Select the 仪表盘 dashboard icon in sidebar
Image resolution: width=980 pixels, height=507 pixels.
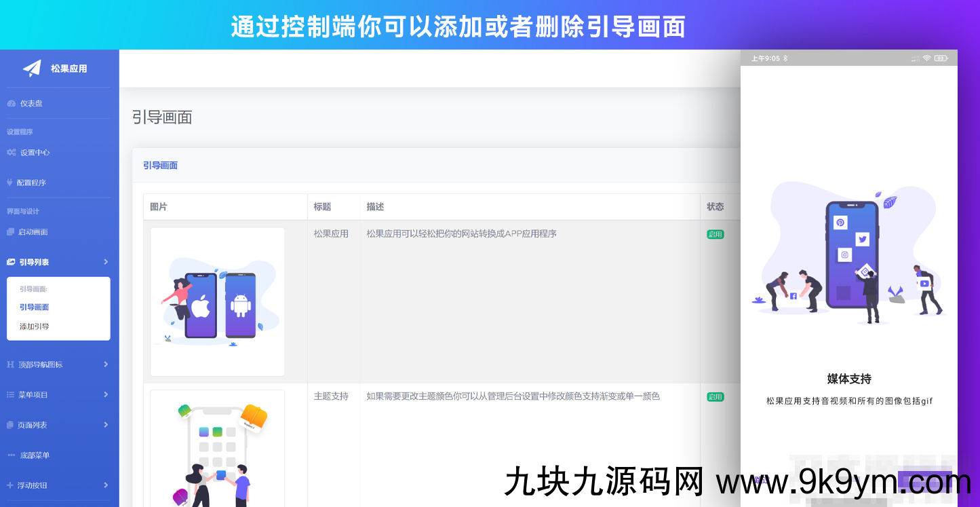(12, 103)
